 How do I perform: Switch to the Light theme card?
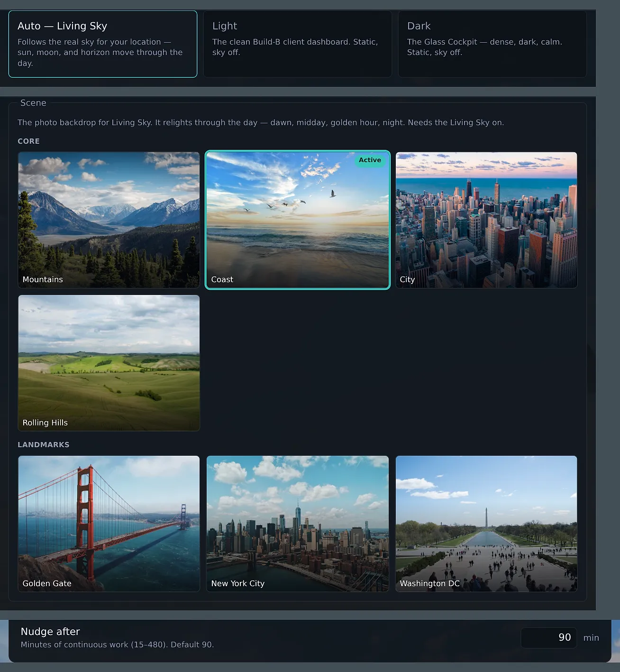coord(298,44)
